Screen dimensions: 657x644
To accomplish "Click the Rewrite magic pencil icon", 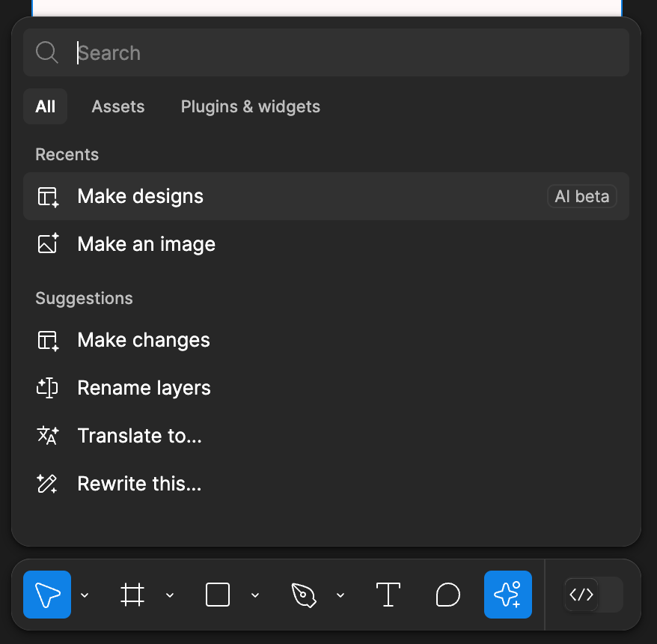I will [x=47, y=484].
